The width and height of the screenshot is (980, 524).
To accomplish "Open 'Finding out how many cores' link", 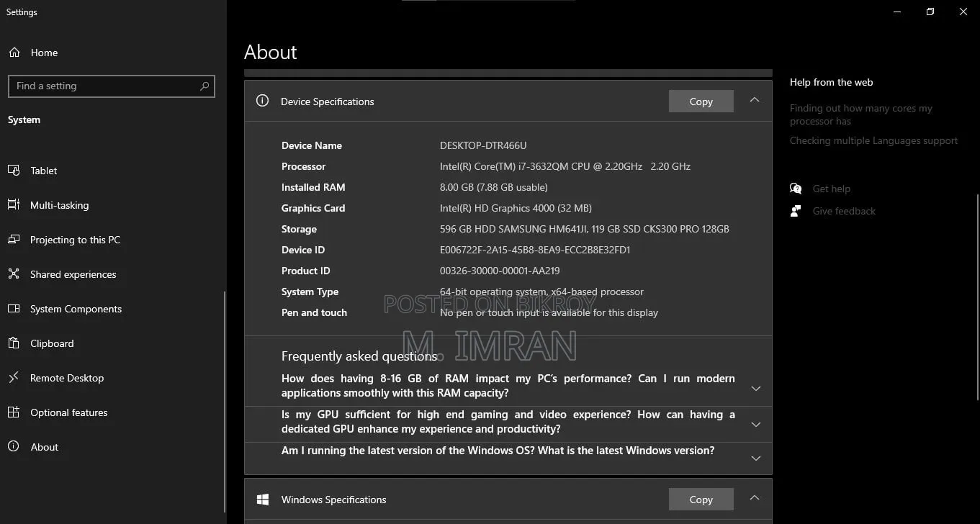I will [x=860, y=114].
